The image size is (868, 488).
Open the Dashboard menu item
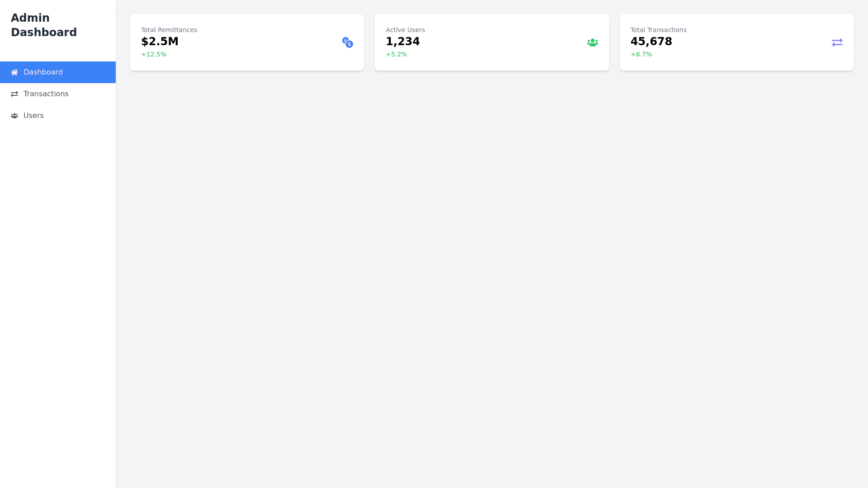tap(43, 72)
